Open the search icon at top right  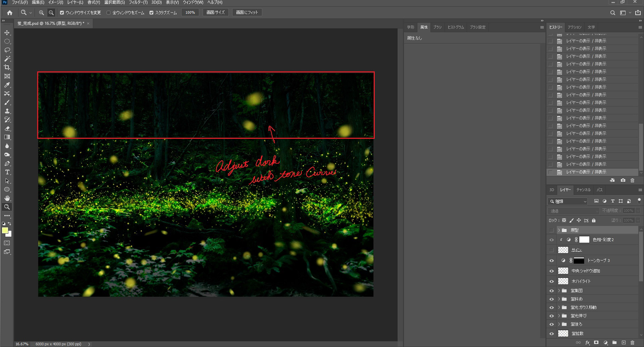pos(612,13)
